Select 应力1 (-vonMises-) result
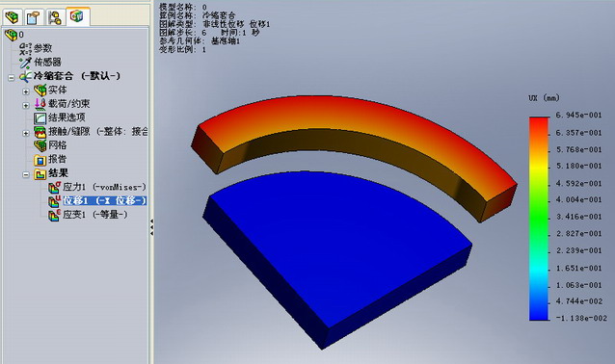Viewport: 615px width, 364px height. [104, 187]
